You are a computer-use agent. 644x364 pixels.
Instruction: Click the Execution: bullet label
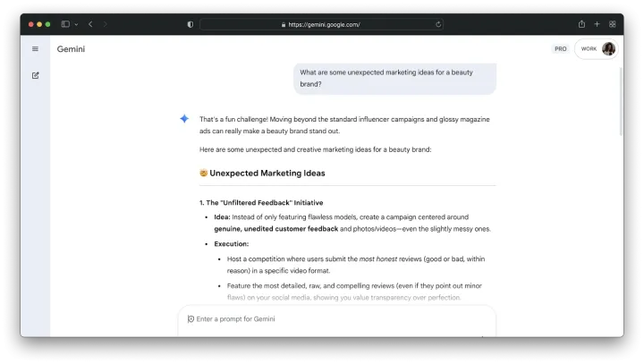tap(232, 244)
